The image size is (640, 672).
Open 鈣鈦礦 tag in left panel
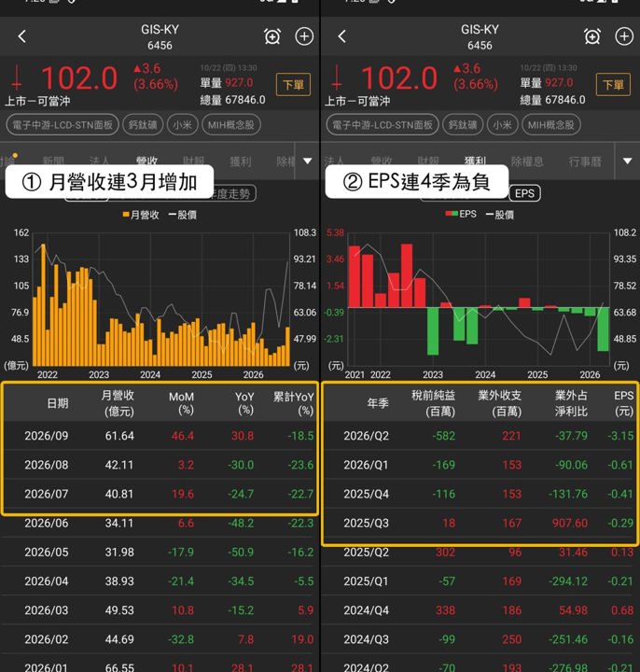point(143,125)
